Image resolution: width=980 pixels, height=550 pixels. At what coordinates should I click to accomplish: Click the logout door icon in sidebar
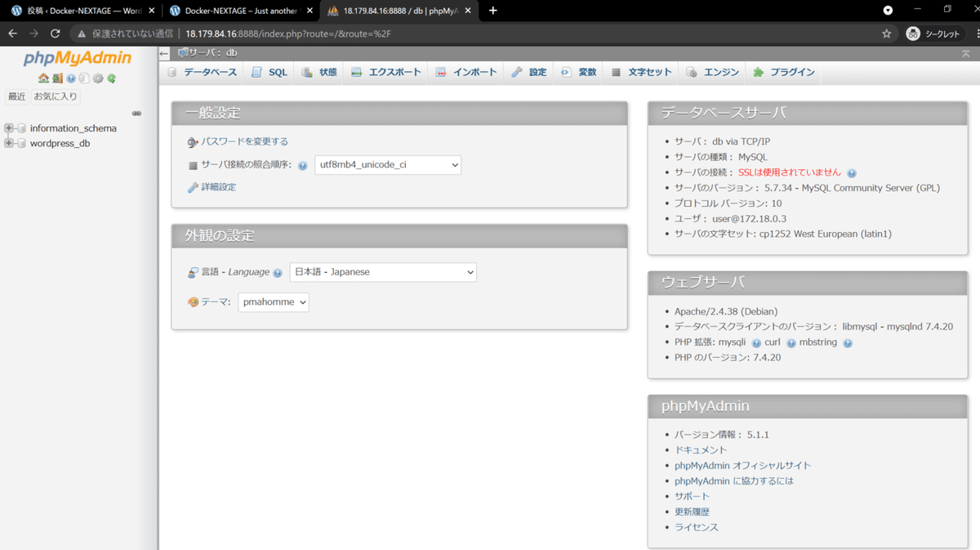pos(58,78)
